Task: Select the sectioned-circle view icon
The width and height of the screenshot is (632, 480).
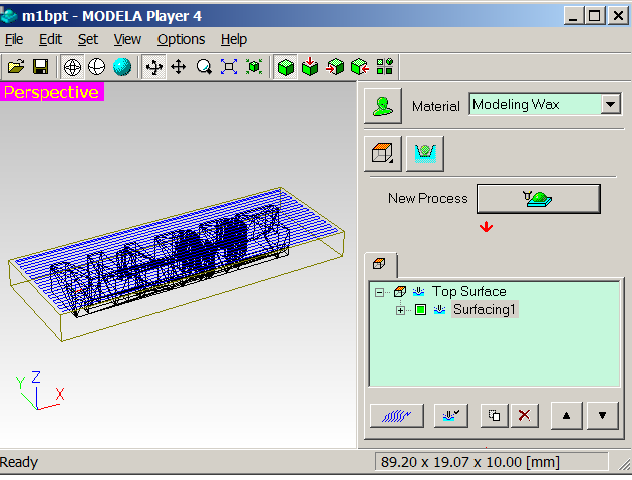Action: tap(97, 66)
